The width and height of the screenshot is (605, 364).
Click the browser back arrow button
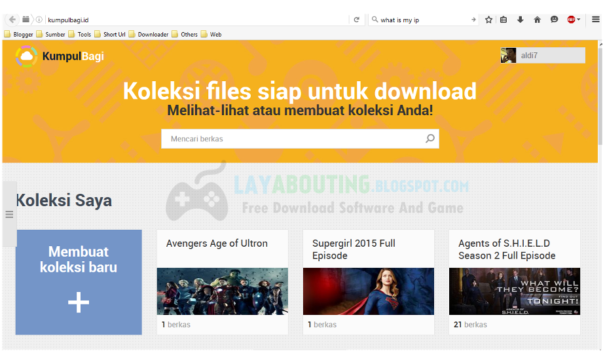coord(12,19)
